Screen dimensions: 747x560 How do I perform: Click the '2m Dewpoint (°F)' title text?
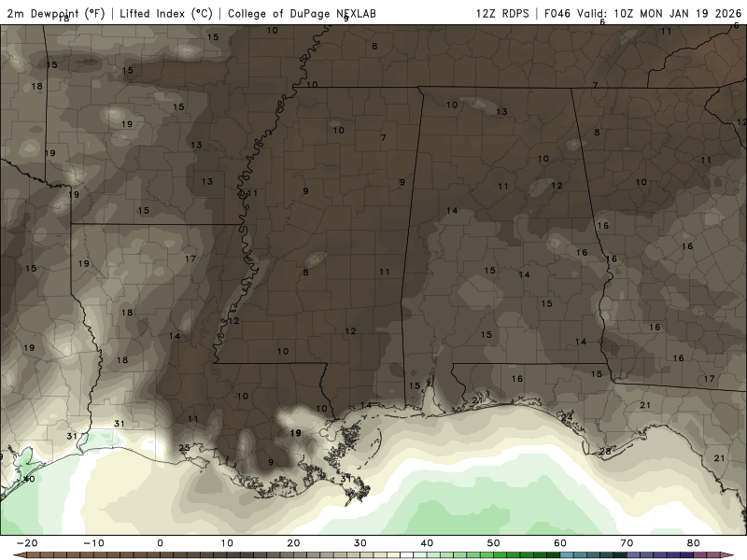(x=56, y=13)
